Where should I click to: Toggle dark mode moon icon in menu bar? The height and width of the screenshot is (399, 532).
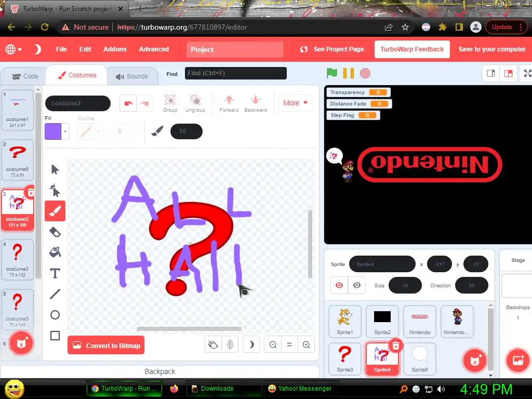(37, 49)
